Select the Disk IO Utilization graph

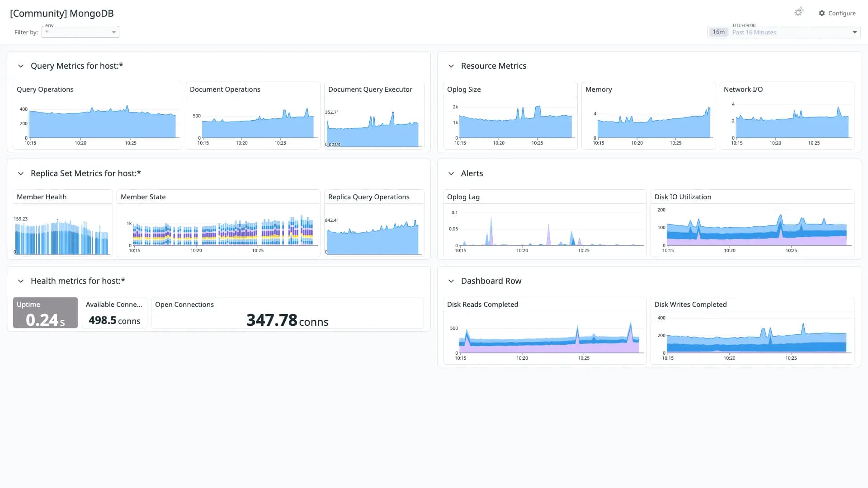click(752, 230)
